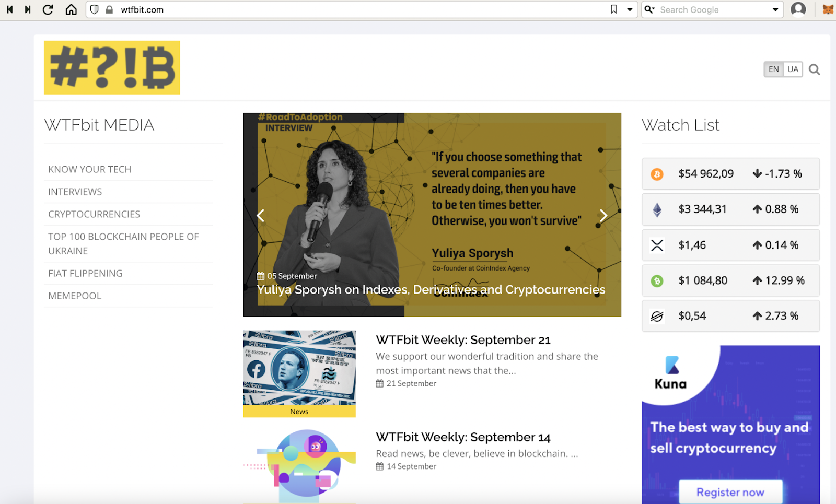Click the 'Read news, be clever' excerpt
This screenshot has height=504, width=836.
[477, 453]
